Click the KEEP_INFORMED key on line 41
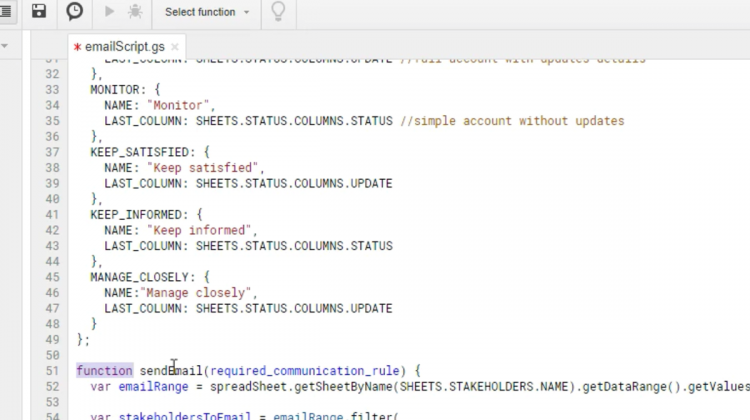This screenshot has width=750, height=420. coord(136,215)
